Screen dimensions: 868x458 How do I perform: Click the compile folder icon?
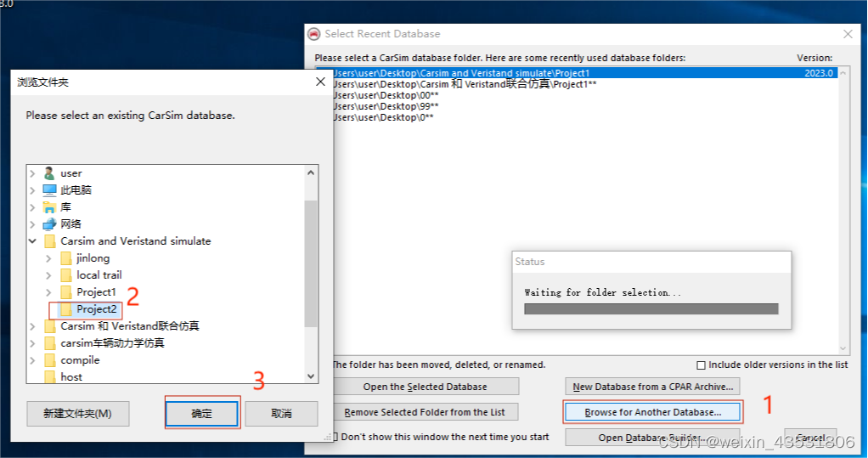[50, 360]
